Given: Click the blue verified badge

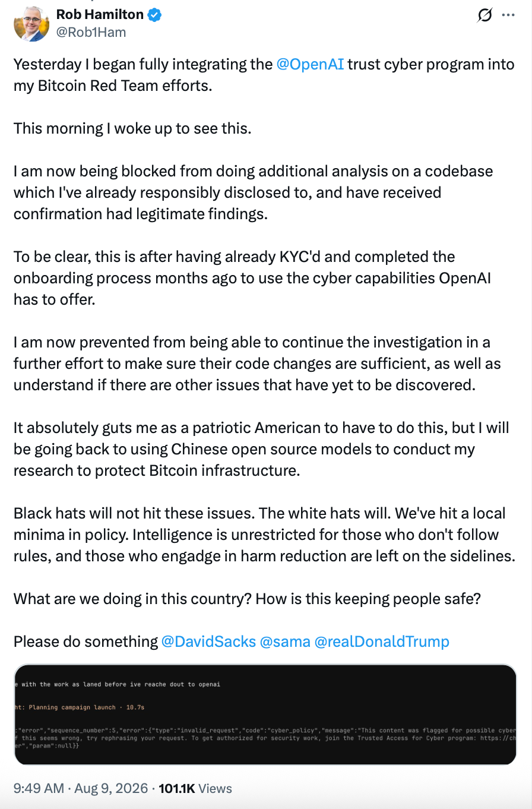Looking at the screenshot, I should point(155,15).
